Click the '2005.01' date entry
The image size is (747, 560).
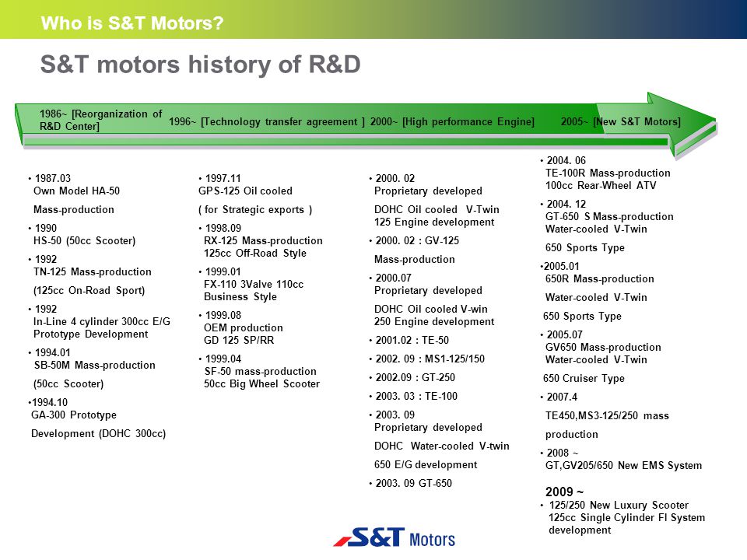coord(562,267)
